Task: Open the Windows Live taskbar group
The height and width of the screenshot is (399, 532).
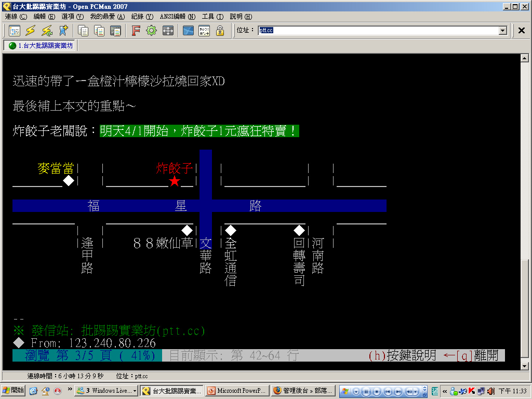Action: (107, 391)
